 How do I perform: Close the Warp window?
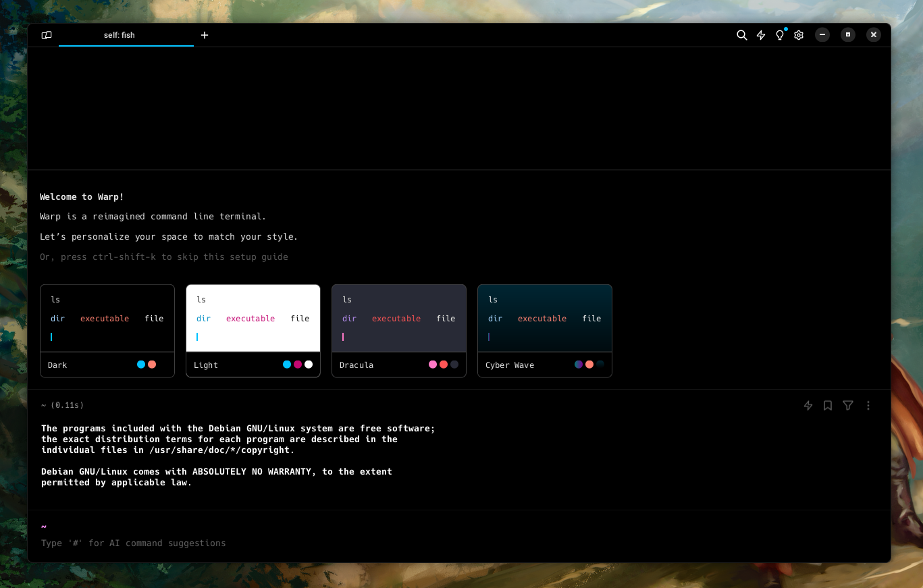click(874, 35)
